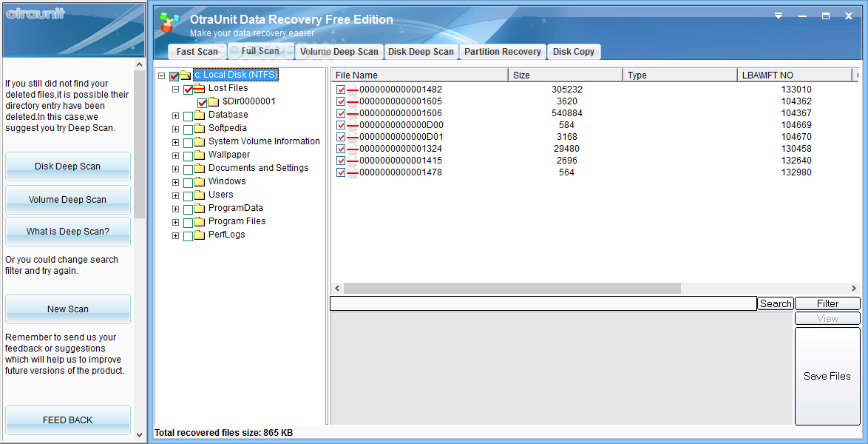Expand the Documents and Settings node
Screen dimensions: 868x444
coord(175,169)
